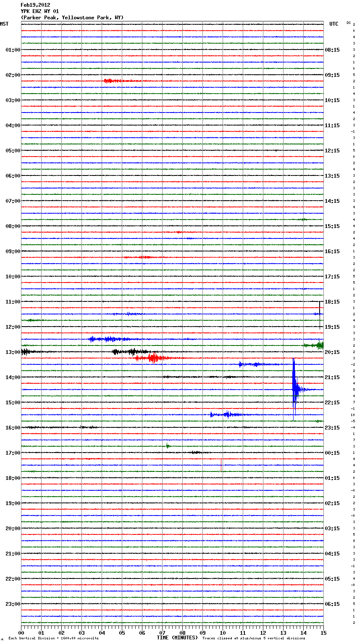Click the DC column header
Viewport: 357px width, 644px height.
click(x=349, y=23)
